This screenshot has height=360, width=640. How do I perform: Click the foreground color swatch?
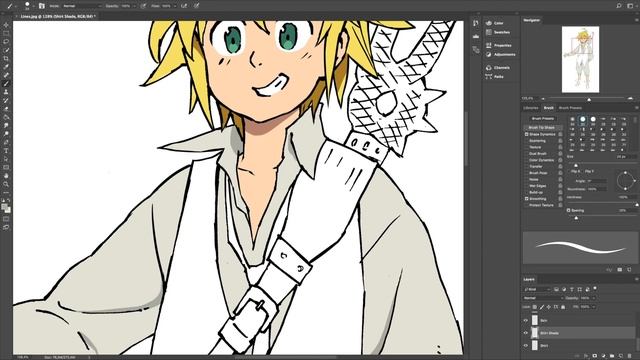pyautogui.click(x=4, y=207)
